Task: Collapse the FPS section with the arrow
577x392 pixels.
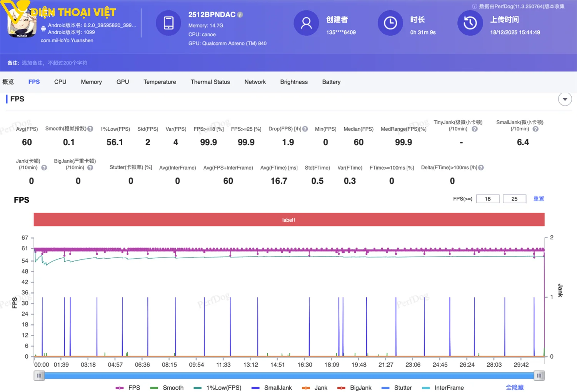Action: click(x=565, y=99)
